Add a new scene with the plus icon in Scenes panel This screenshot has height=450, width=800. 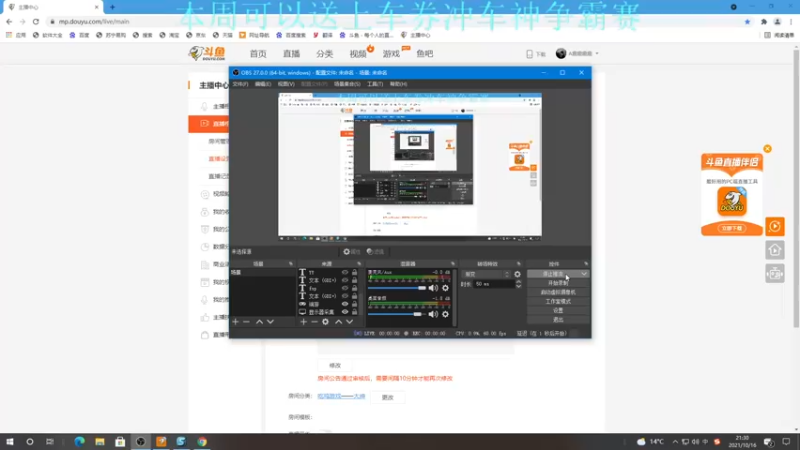[x=236, y=322]
